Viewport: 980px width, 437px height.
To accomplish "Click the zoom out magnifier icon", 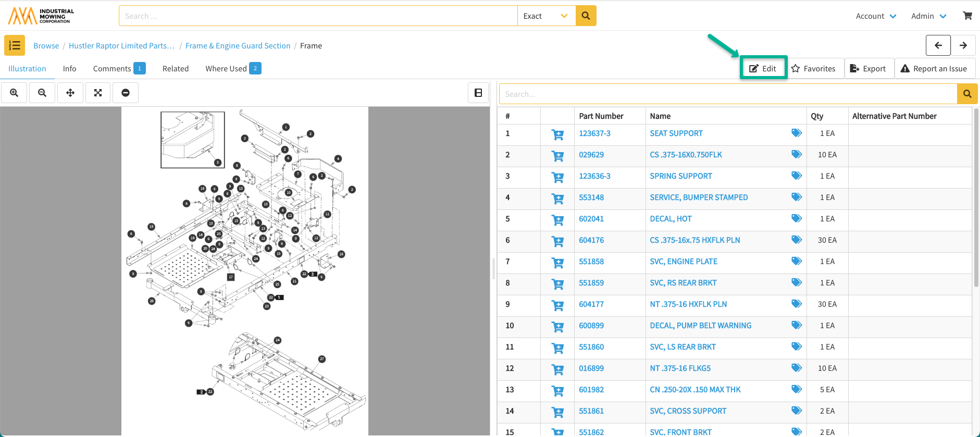I will (x=42, y=93).
